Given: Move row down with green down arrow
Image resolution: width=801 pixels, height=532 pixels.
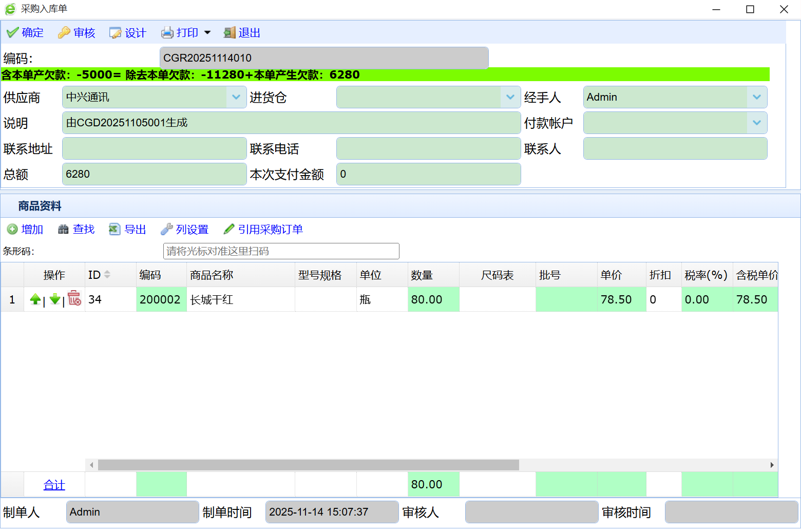Looking at the screenshot, I should [55, 299].
